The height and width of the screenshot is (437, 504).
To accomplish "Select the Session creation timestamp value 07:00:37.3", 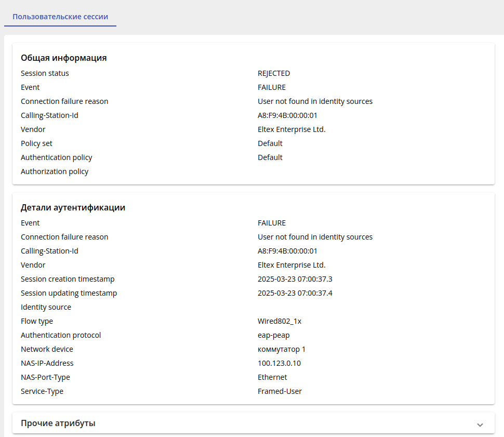I will [295, 279].
